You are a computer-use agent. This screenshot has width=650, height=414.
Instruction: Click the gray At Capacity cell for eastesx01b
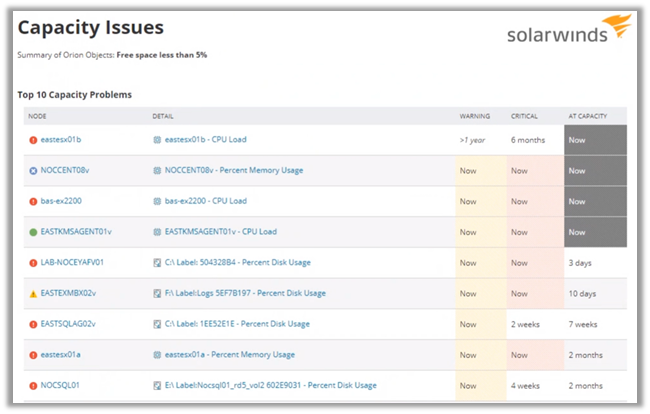coord(597,140)
